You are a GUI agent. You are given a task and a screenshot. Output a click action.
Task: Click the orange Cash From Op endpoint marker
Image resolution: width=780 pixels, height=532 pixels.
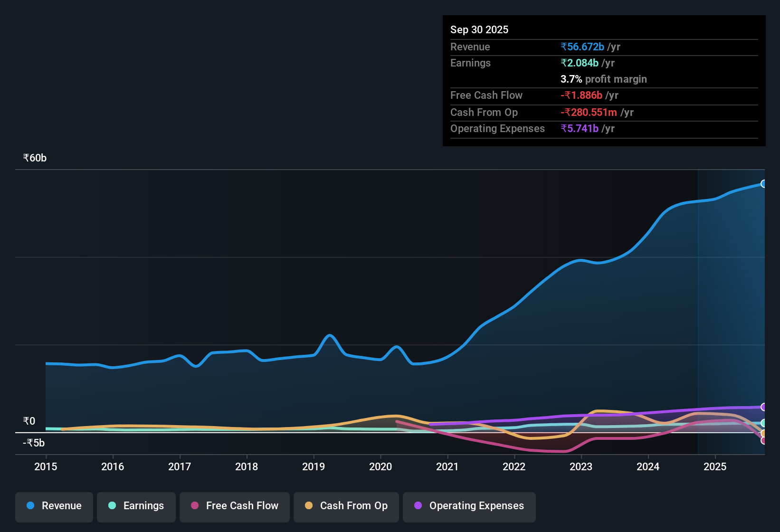[x=763, y=434]
